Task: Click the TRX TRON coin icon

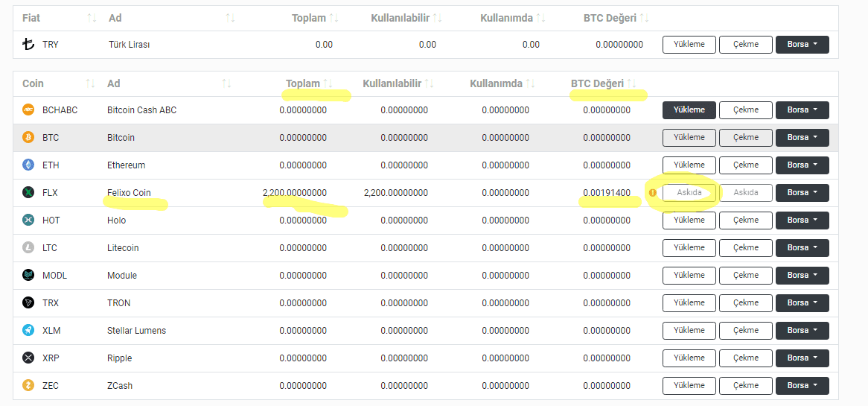Action: 28,303
